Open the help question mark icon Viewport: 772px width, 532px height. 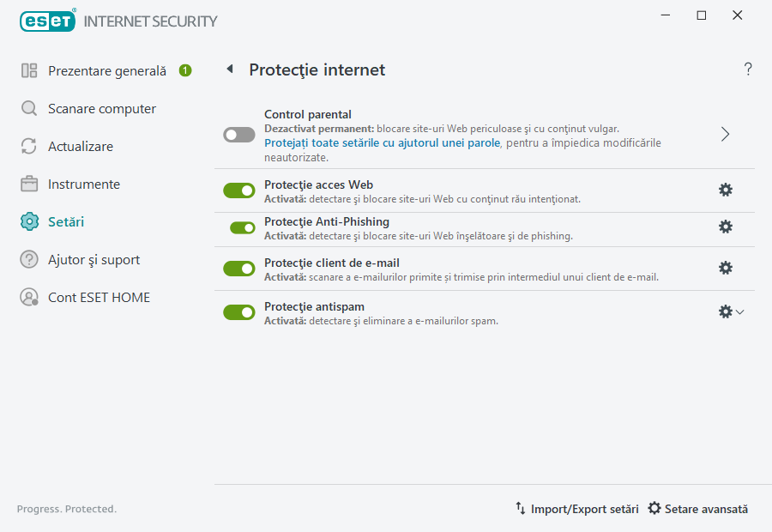pos(747,70)
